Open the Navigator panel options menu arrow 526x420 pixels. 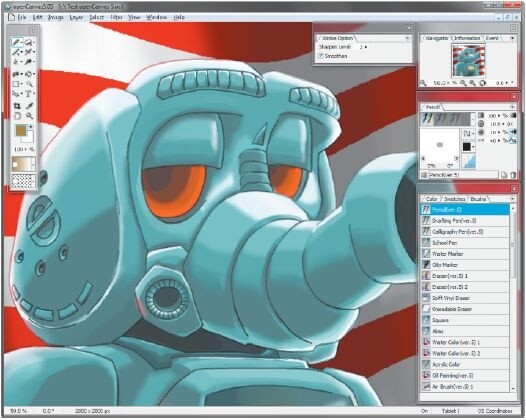tap(512, 39)
